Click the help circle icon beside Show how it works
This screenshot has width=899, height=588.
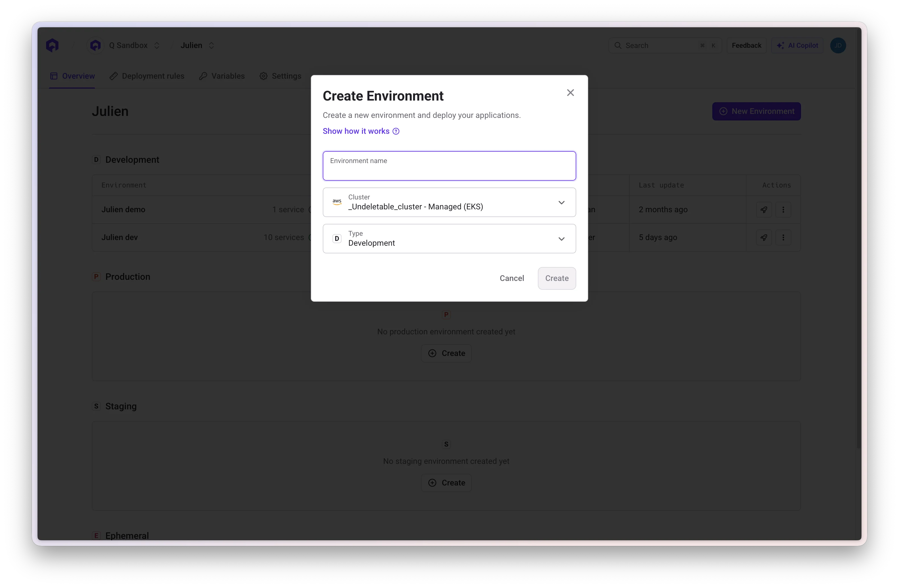pos(396,132)
